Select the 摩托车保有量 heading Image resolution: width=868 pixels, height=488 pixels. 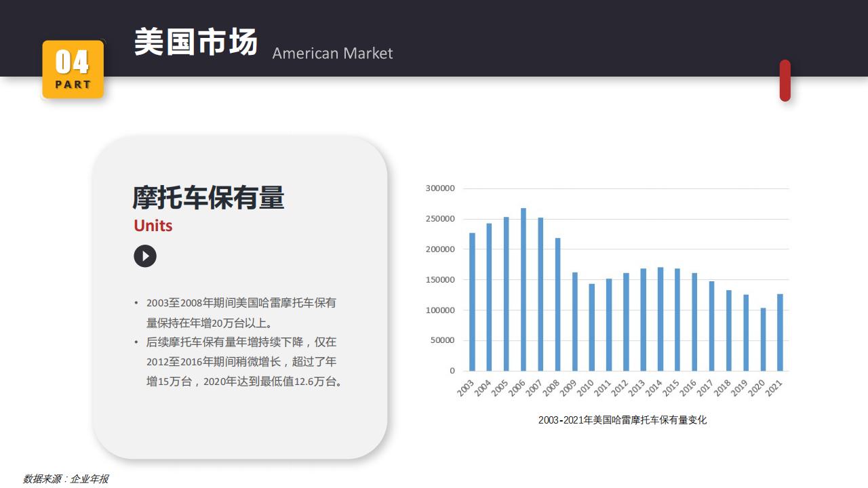pyautogui.click(x=208, y=197)
